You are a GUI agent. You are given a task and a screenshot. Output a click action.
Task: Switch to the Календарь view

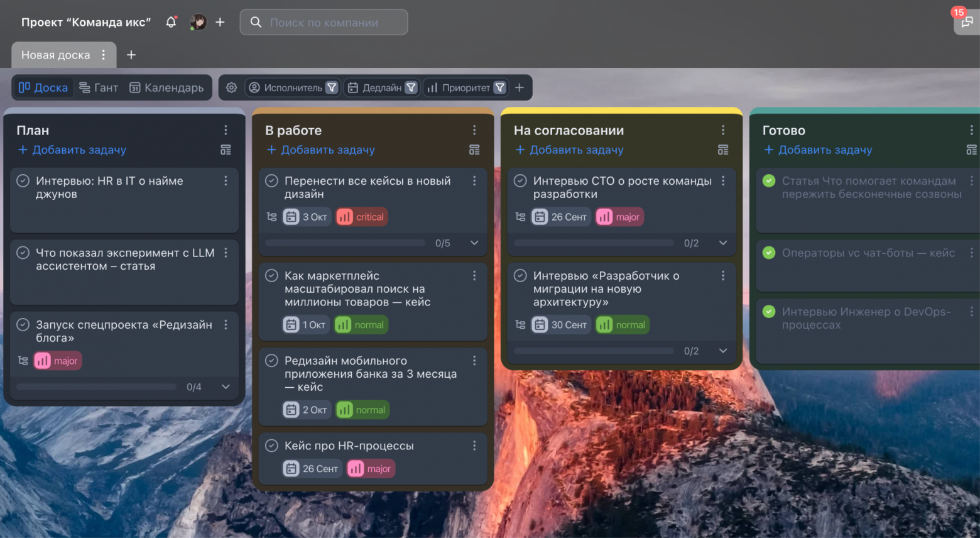(x=166, y=87)
